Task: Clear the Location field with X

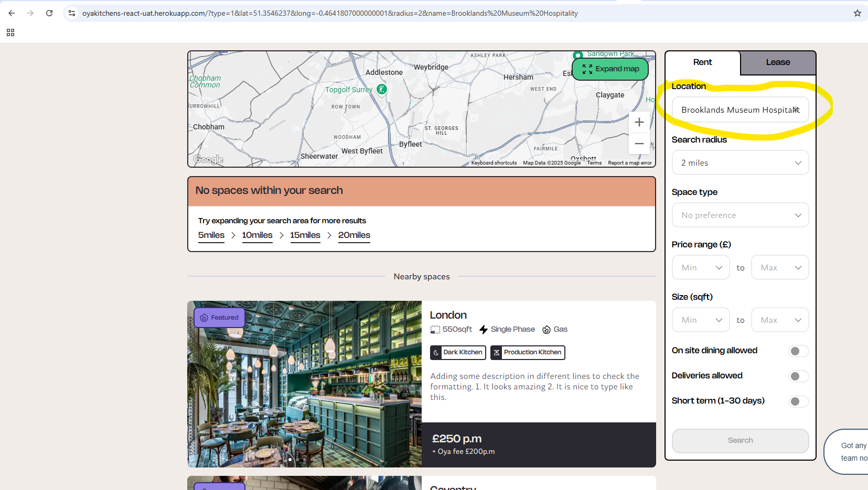Action: click(x=796, y=110)
